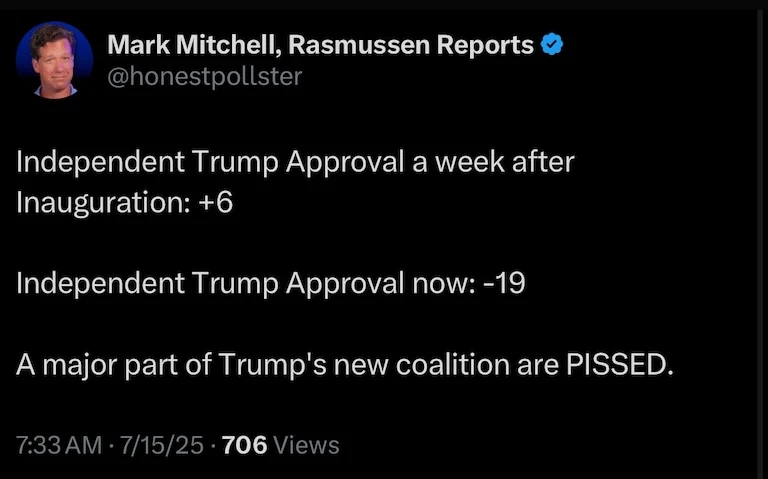Open Mark Mitchell's profile picture
Screen dimensions: 768x479
tap(55, 60)
